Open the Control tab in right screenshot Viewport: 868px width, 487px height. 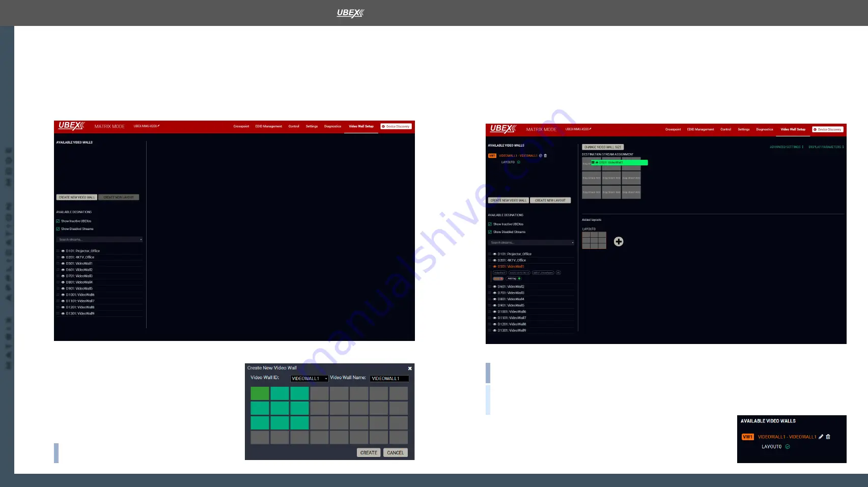(x=725, y=129)
